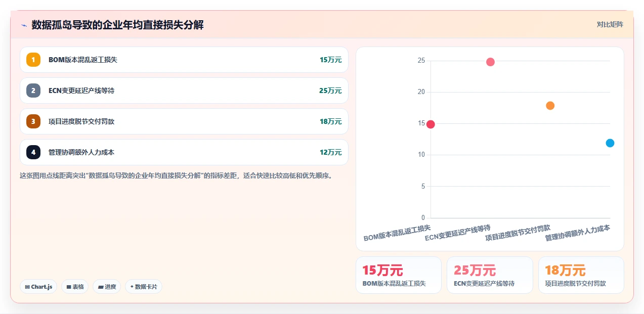Click the x-axis label BOM版本混乱返工损失
The image size is (644, 314).
point(397,233)
